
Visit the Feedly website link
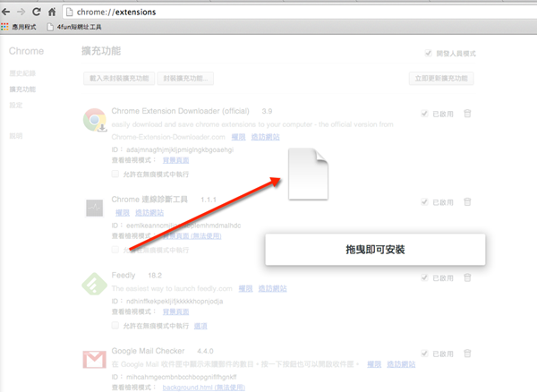[272, 288]
